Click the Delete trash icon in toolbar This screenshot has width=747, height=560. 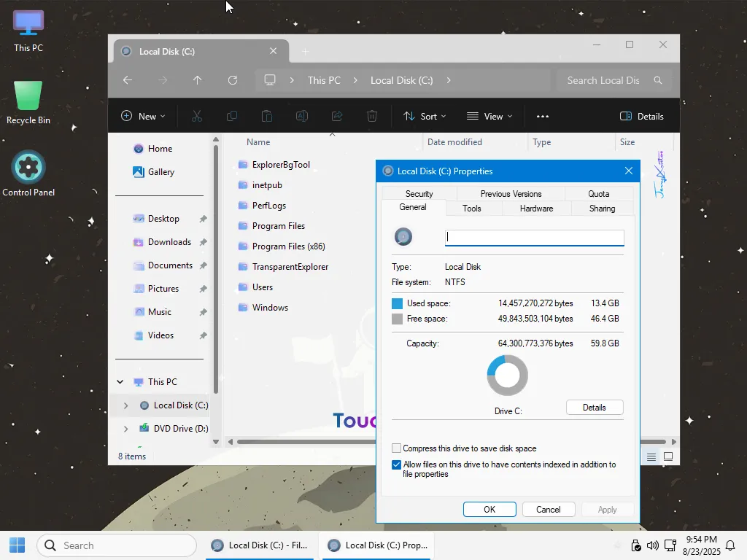pyautogui.click(x=372, y=116)
